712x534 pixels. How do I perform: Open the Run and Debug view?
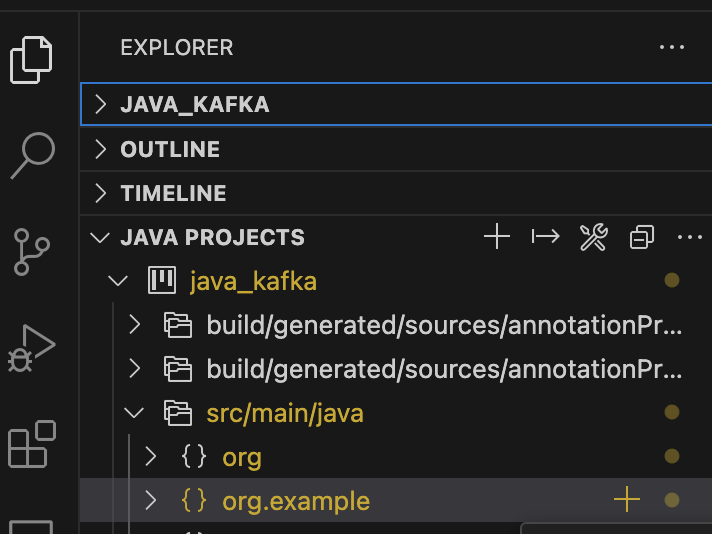point(32,349)
